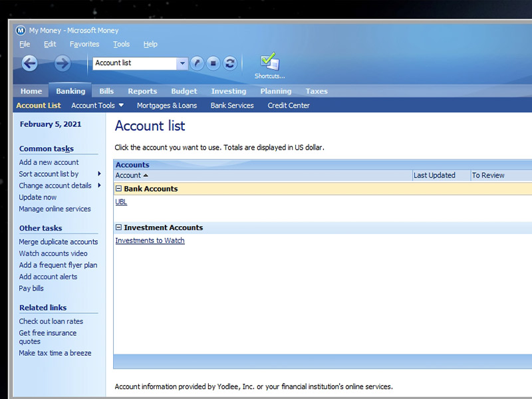Open Investments to Watch account

150,240
